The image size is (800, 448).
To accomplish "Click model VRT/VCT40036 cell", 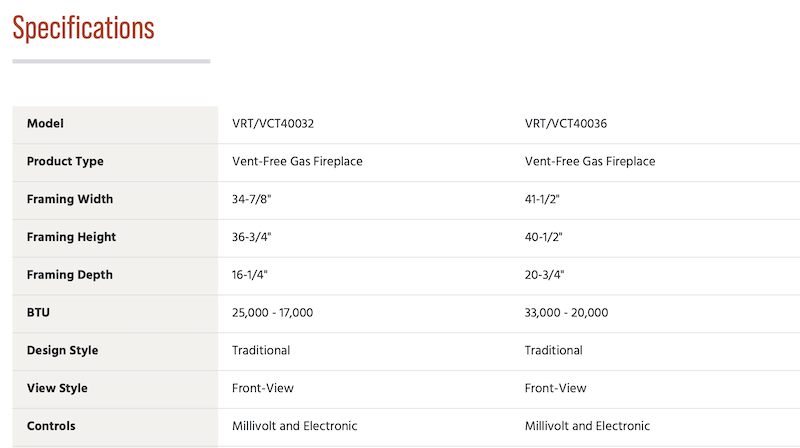I will (566, 123).
